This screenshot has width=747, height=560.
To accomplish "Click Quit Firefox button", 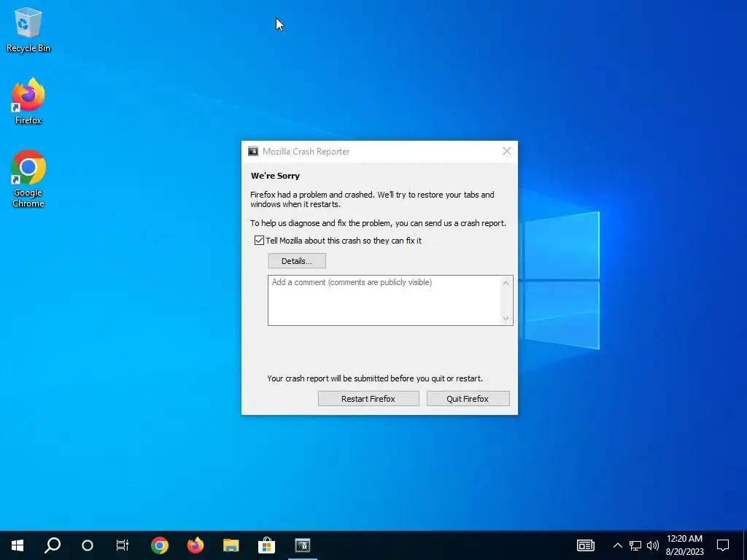I will point(468,399).
